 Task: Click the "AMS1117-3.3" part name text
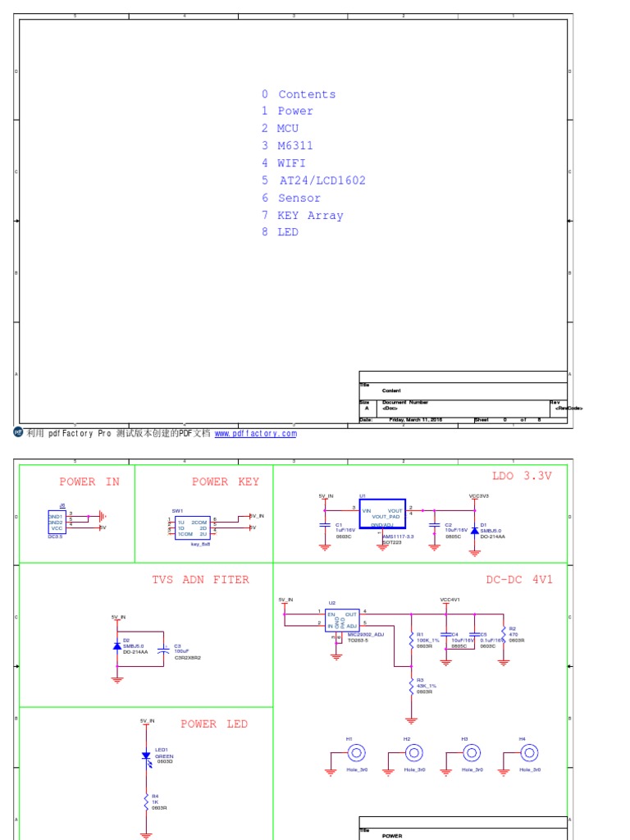click(398, 536)
